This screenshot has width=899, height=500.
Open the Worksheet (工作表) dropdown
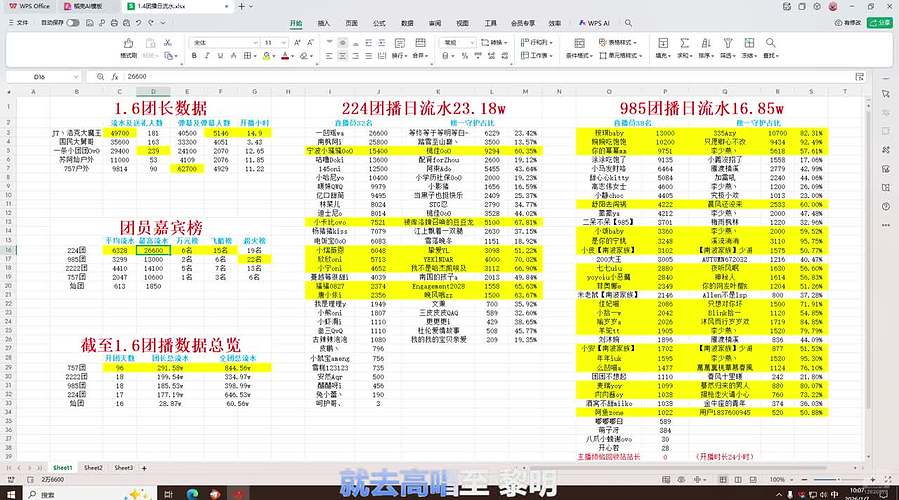click(x=537, y=56)
